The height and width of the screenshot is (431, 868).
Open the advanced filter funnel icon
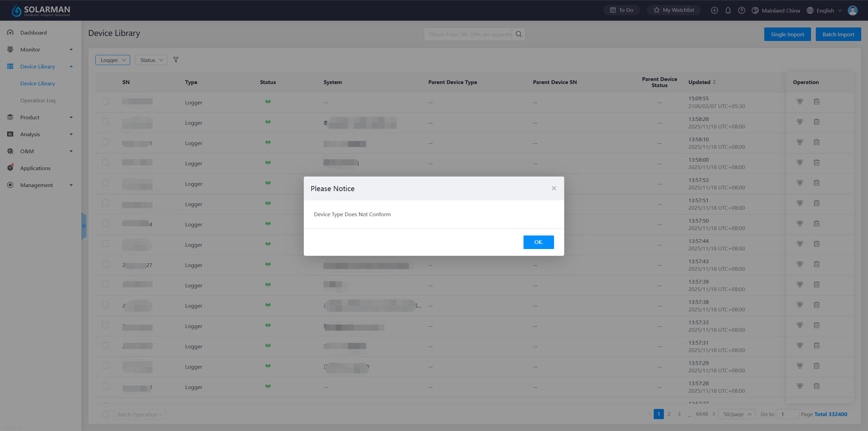pos(176,60)
